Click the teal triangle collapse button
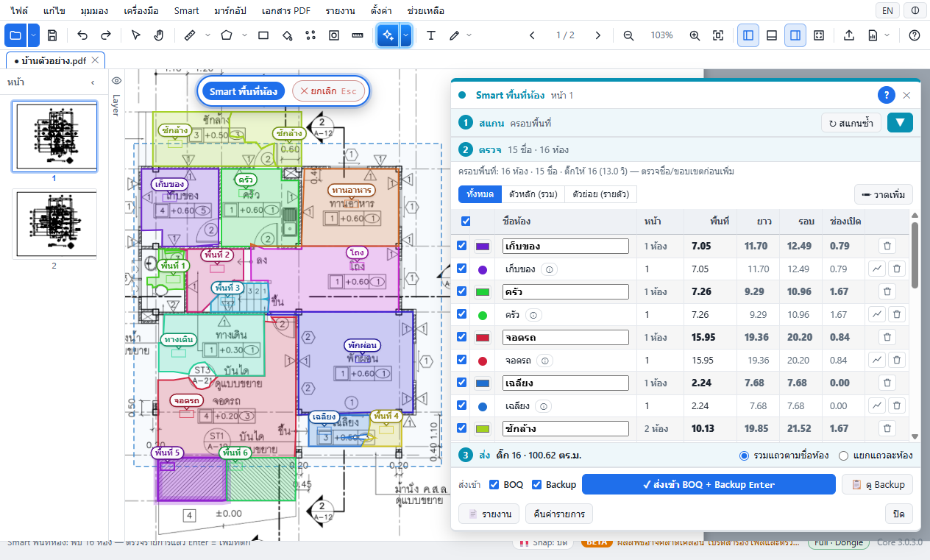 pyautogui.click(x=900, y=123)
